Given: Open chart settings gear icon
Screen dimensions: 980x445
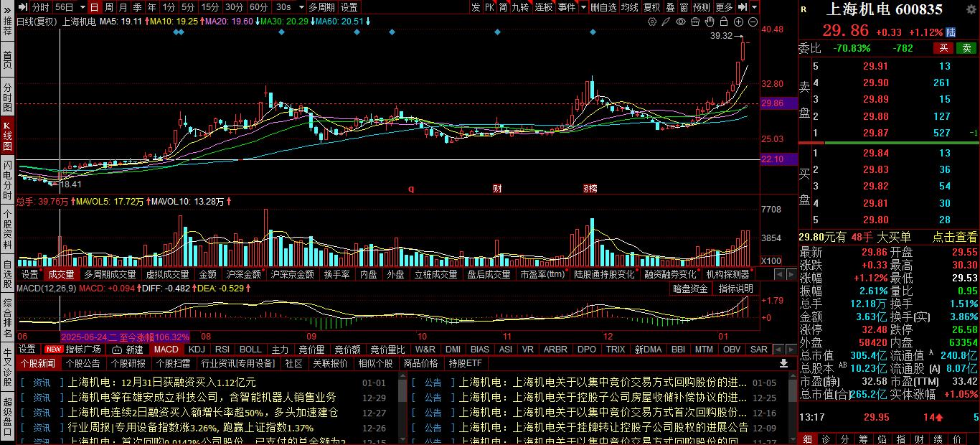Looking at the screenshot, I should tap(652, 22).
